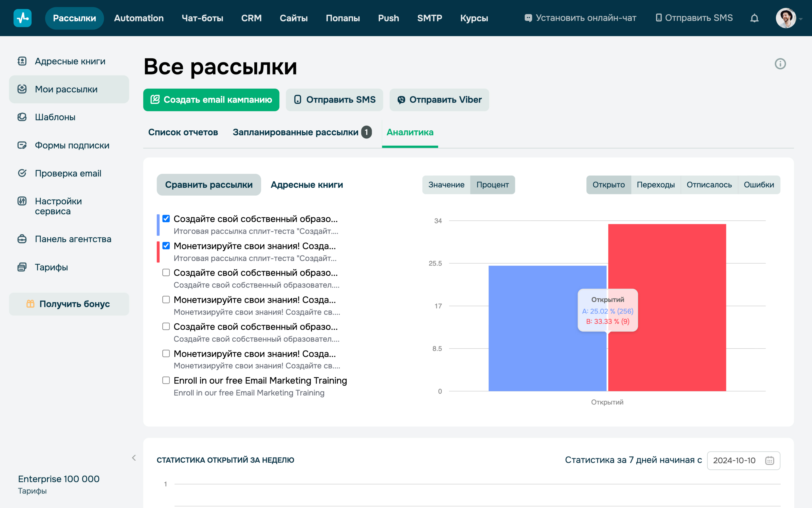Click the Проверка email sidebar icon

22,173
